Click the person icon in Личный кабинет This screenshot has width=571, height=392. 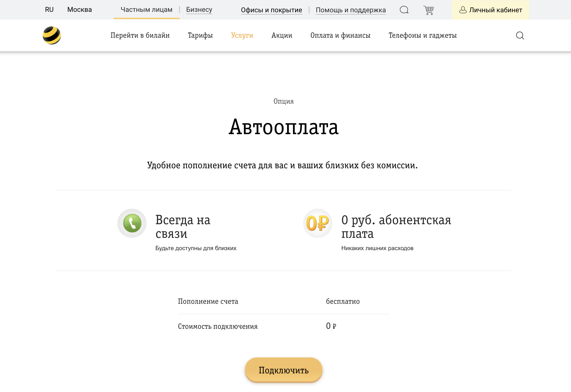[x=463, y=10]
